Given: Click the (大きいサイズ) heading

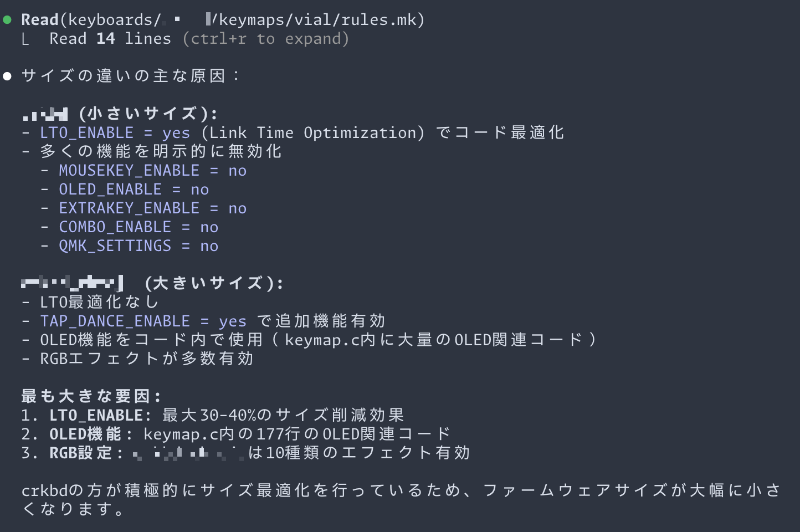Looking at the screenshot, I should (x=214, y=284).
